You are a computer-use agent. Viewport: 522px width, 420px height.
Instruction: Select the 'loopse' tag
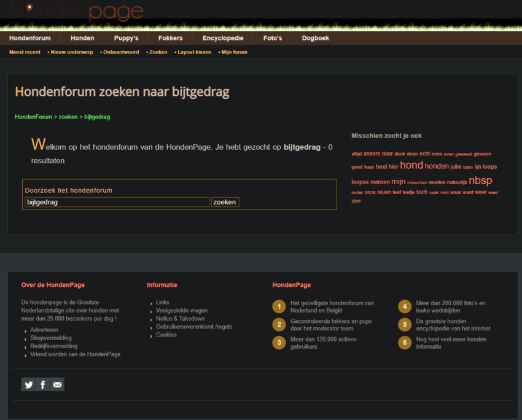coord(360,182)
